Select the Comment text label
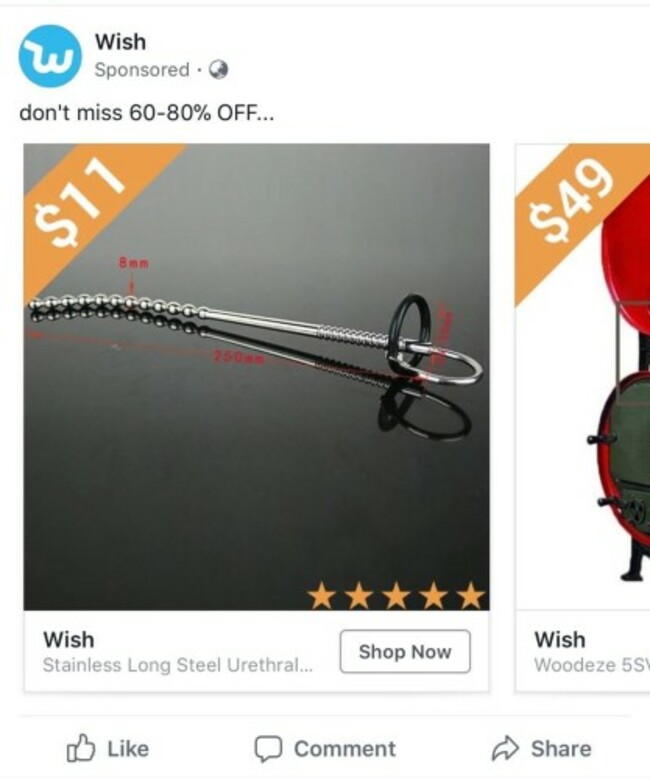The width and height of the screenshot is (650, 779). [x=345, y=749]
